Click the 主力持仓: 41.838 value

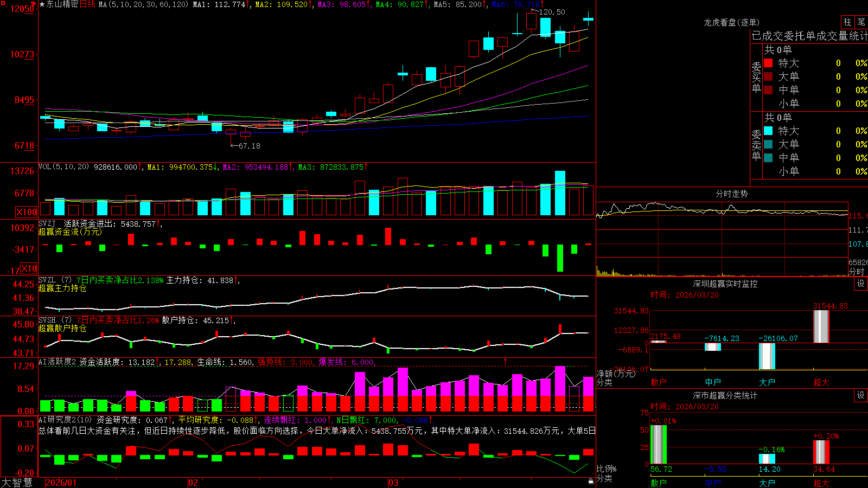click(x=200, y=280)
